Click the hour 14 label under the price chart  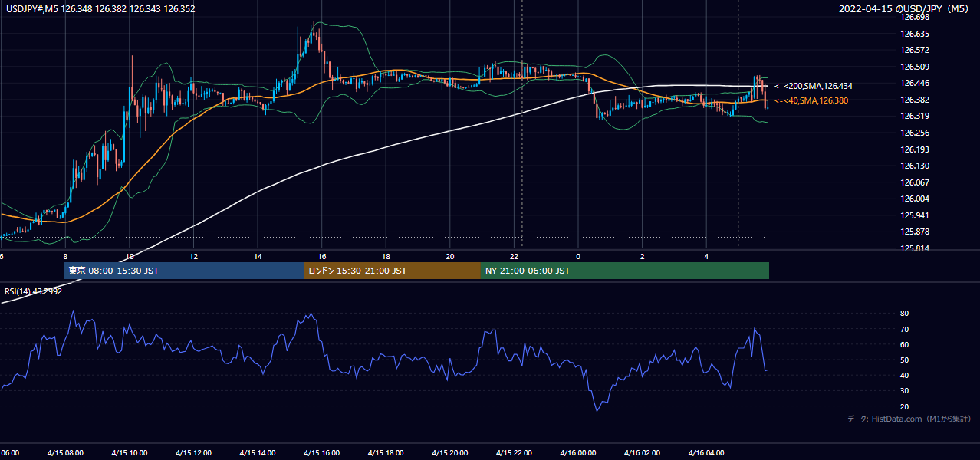[x=258, y=257]
